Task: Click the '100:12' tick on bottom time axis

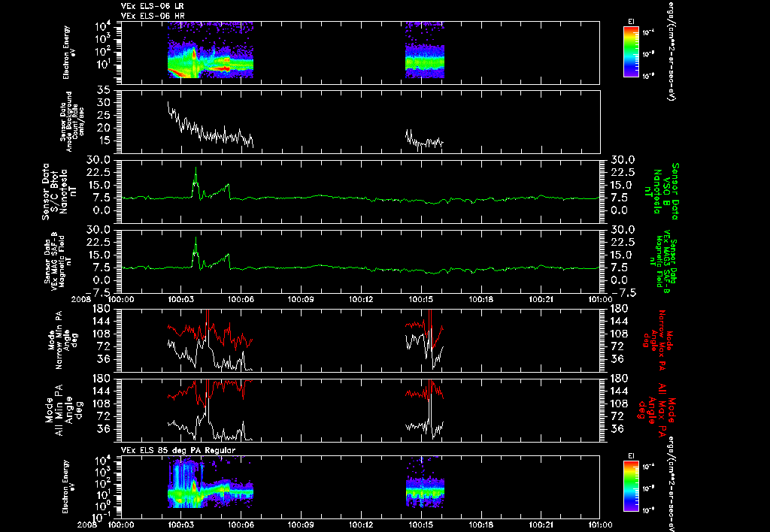Action: pos(362,524)
